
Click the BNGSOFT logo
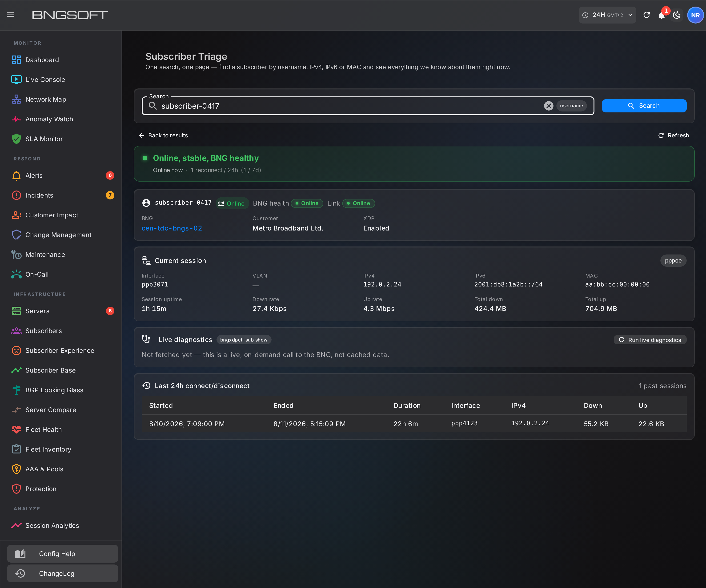[70, 15]
